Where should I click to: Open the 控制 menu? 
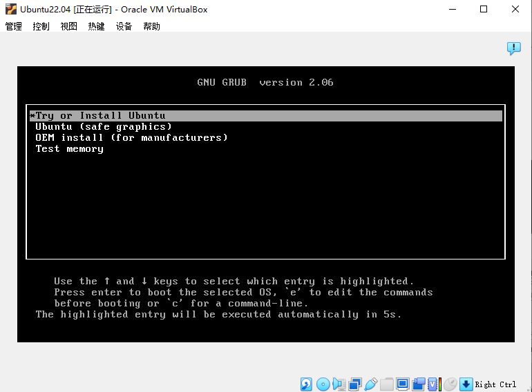41,26
